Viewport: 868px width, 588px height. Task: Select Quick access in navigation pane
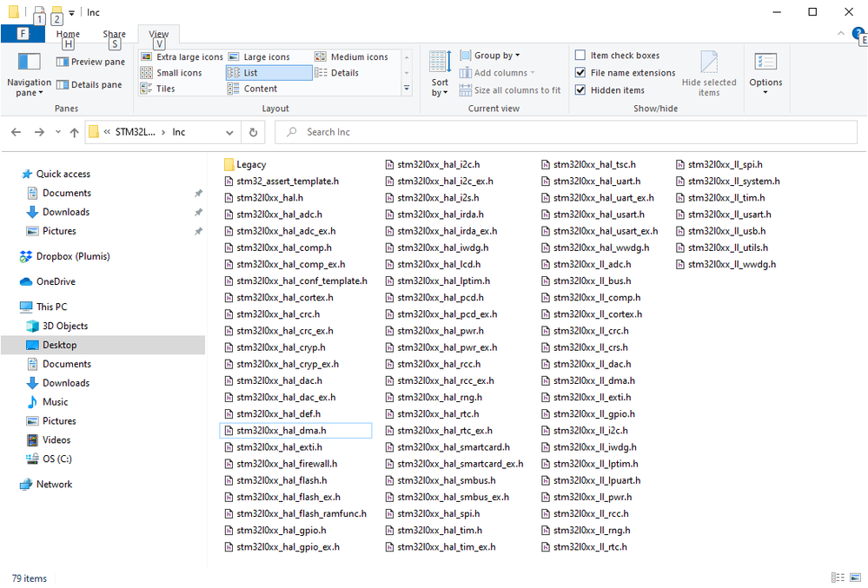[63, 174]
